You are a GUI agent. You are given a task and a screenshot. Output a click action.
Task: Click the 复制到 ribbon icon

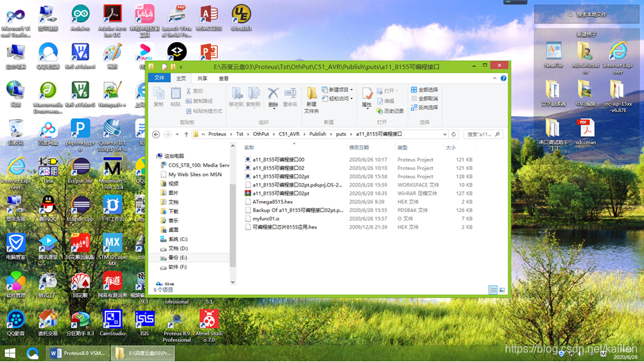click(x=253, y=97)
